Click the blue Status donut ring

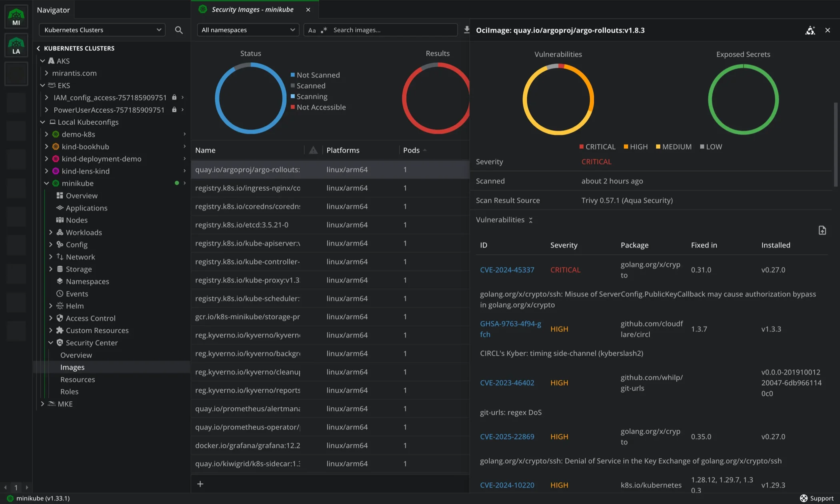(217, 99)
